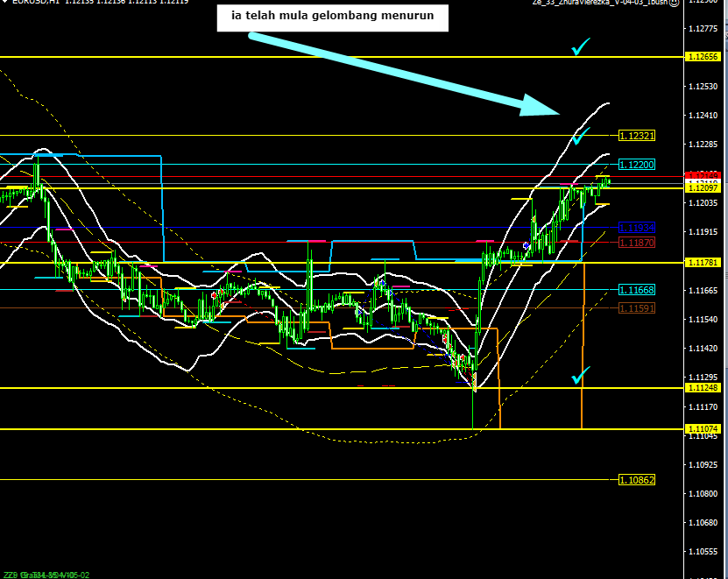Screen dimensions: 728x579
Task: Click the yellow 1.11074 price tag
Action: [703, 428]
